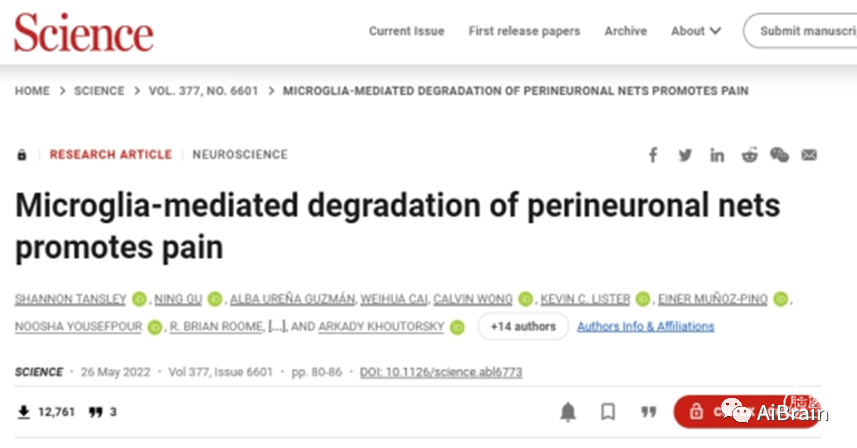Click the cite quotation mark icon
This screenshot has width=857, height=448.
649,411
